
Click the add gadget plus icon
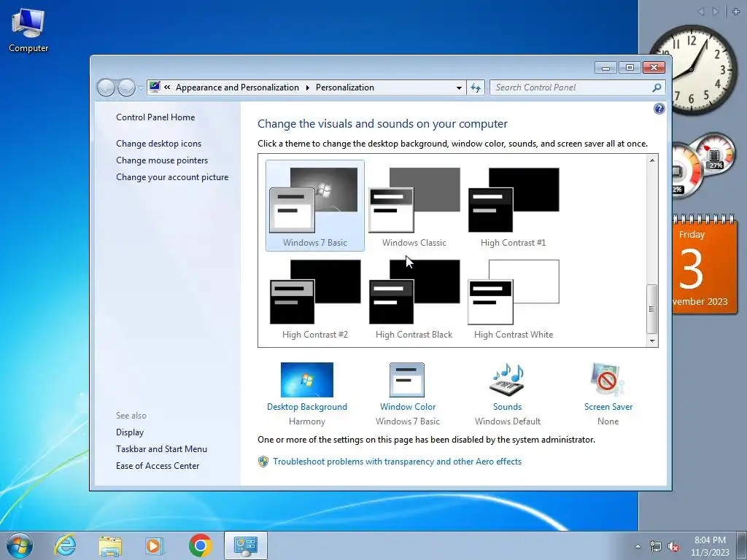coord(736,12)
